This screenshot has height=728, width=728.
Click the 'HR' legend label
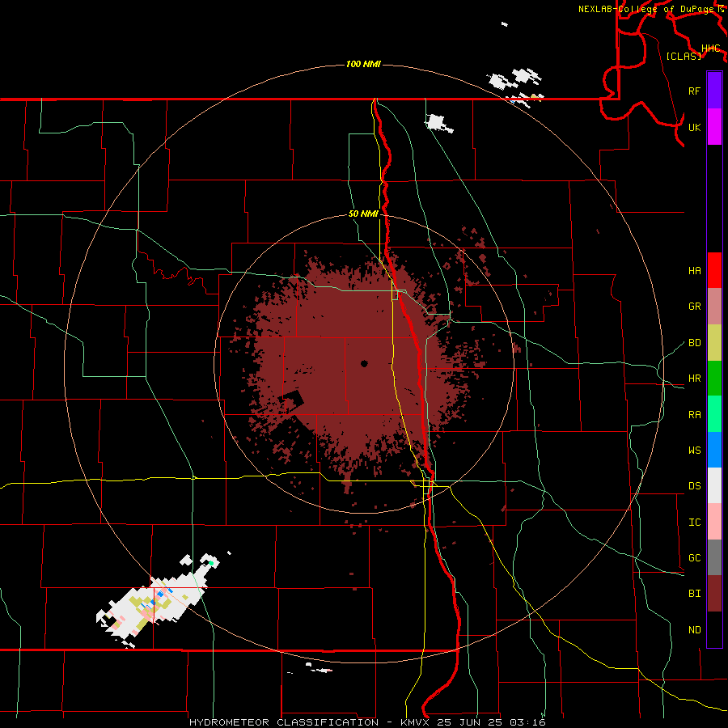(694, 379)
